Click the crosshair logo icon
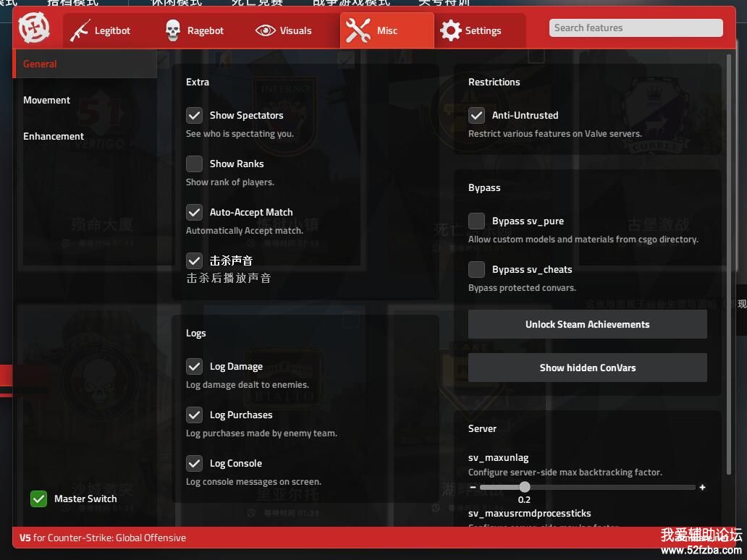747x560 pixels. pos(34,27)
